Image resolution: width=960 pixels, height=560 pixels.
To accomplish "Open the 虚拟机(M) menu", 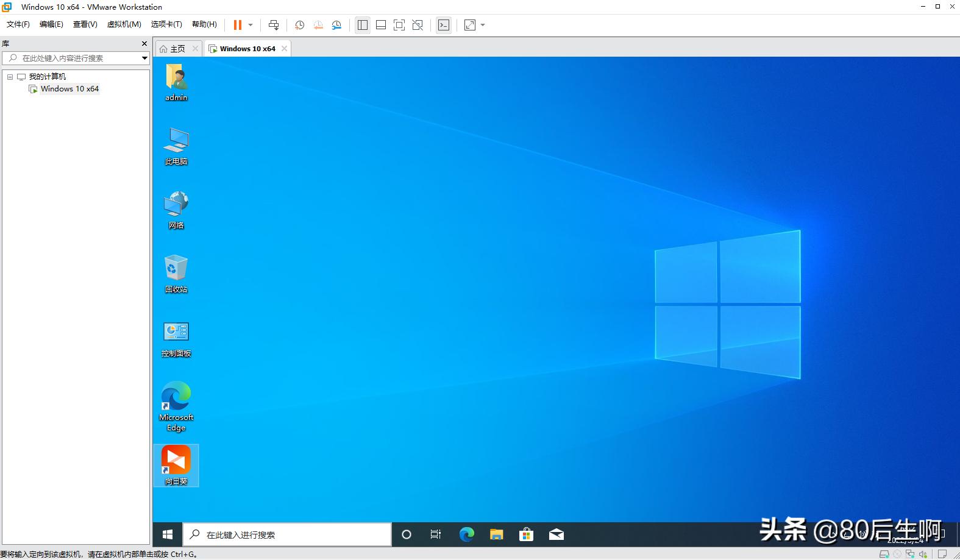I will [x=124, y=24].
